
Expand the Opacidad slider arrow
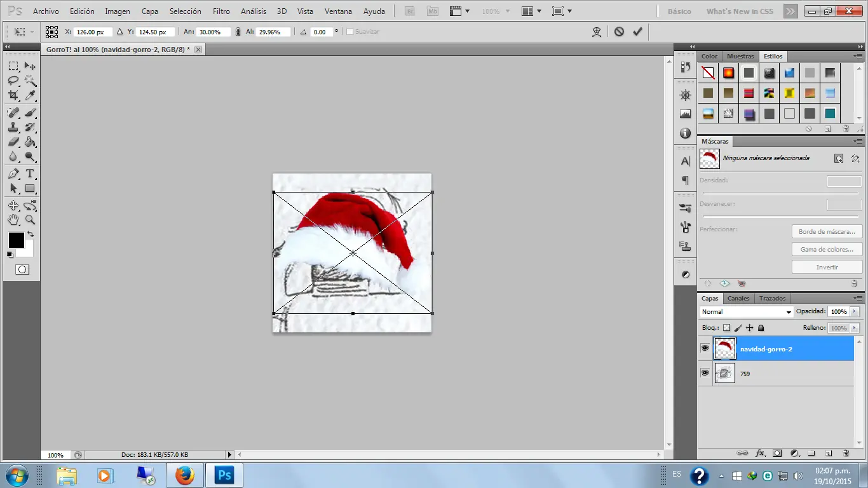(855, 312)
